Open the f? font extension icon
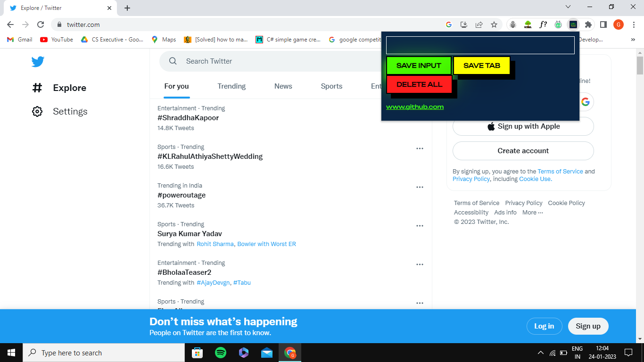 [x=543, y=25]
